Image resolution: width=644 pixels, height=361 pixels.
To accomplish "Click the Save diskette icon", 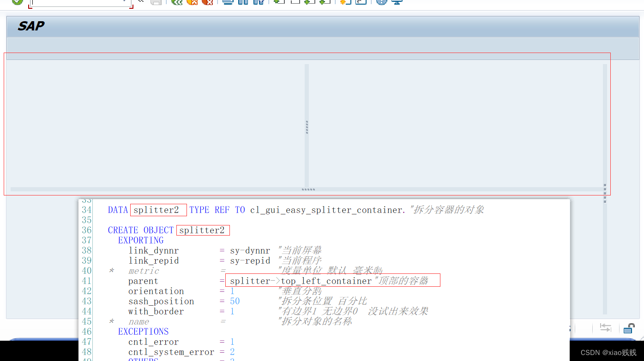I will click(x=156, y=2).
